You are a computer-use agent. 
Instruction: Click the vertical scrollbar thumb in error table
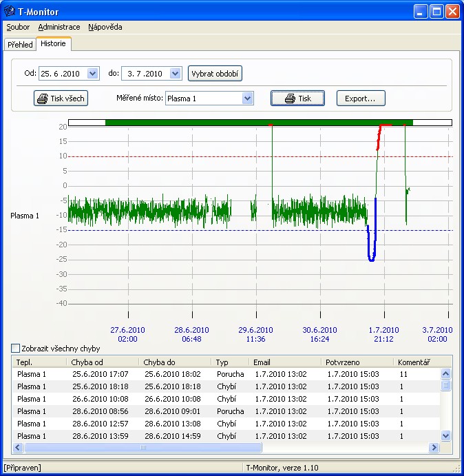[445, 386]
